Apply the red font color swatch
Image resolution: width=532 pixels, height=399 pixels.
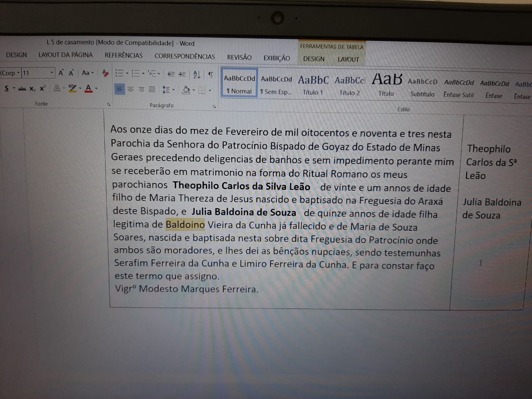pyautogui.click(x=88, y=89)
